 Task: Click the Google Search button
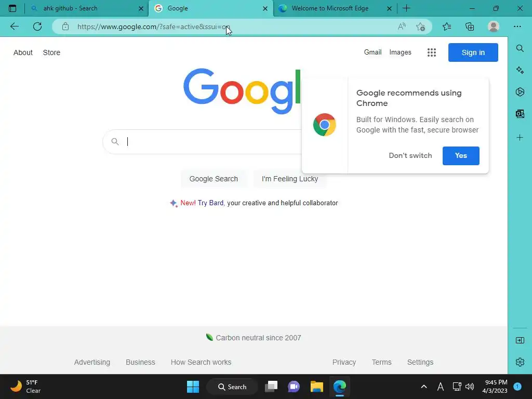point(214,179)
